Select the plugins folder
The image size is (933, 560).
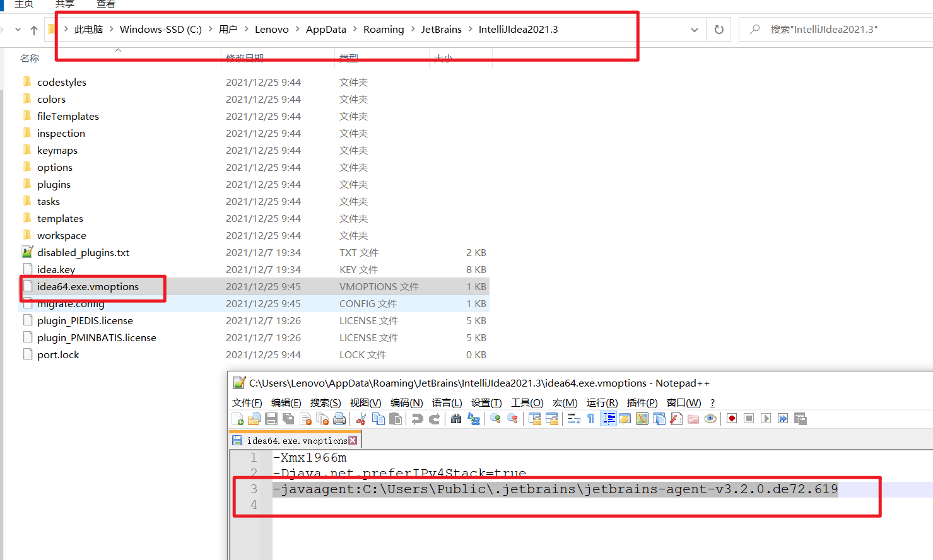click(x=54, y=184)
